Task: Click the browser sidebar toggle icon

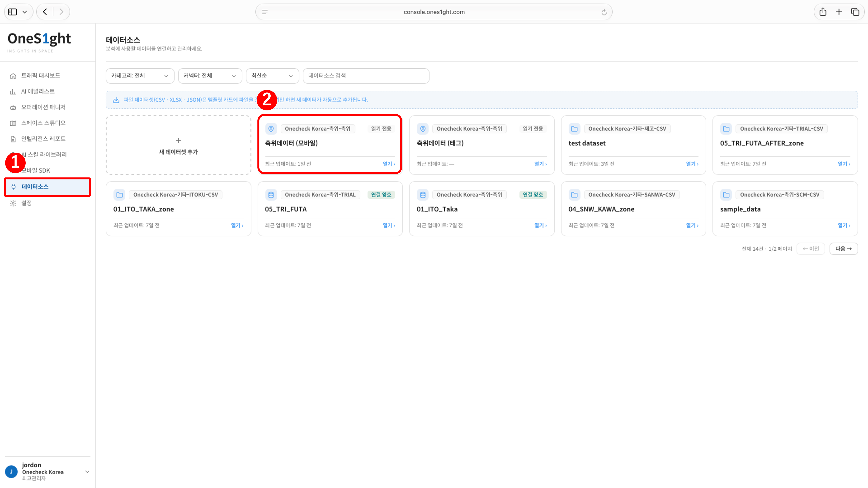Action: point(13,12)
